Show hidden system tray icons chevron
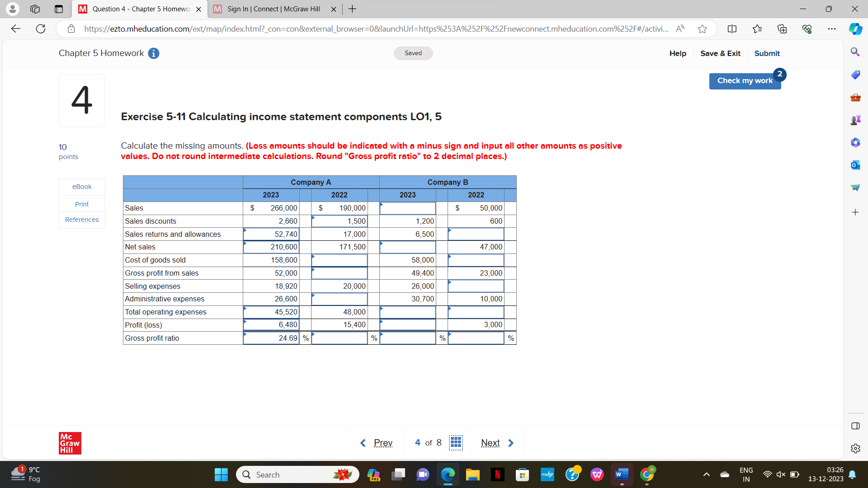Screen dimensions: 868x488 706,474
